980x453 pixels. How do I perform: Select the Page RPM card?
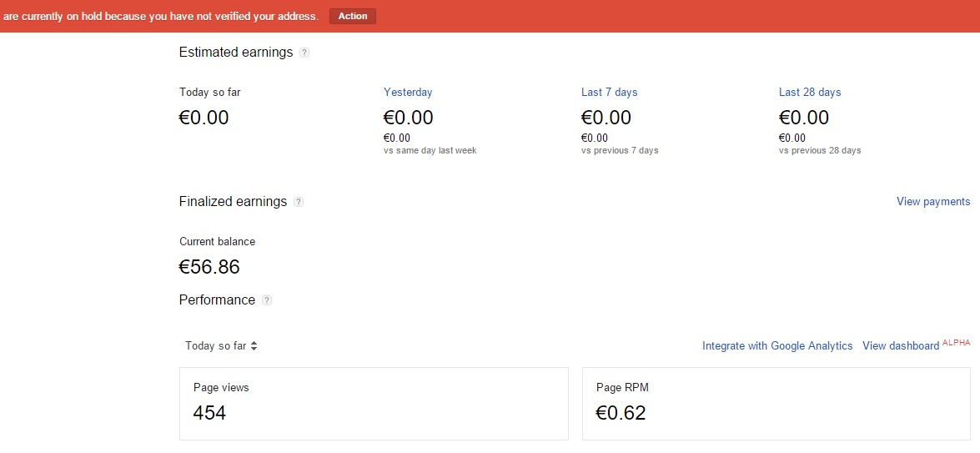[x=776, y=404]
